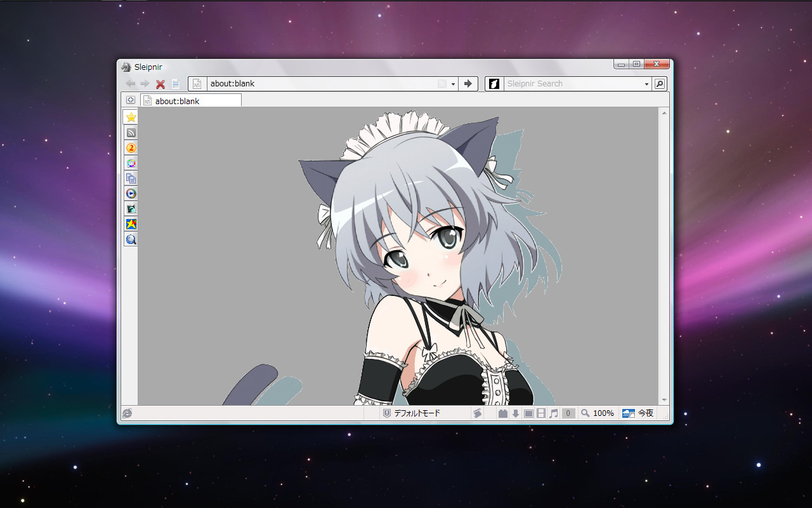The height and width of the screenshot is (508, 812).
Task: Go forward with the right arrow button
Action: tap(145, 84)
